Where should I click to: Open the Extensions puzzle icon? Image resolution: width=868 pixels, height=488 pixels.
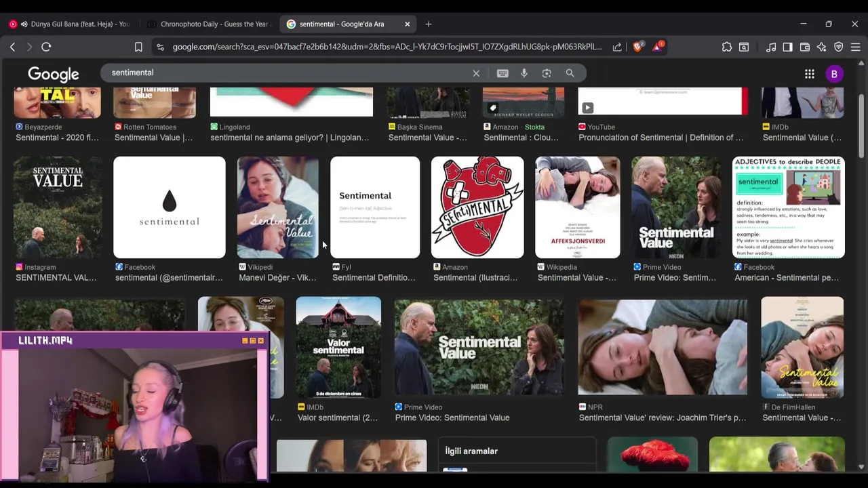pyautogui.click(x=727, y=47)
